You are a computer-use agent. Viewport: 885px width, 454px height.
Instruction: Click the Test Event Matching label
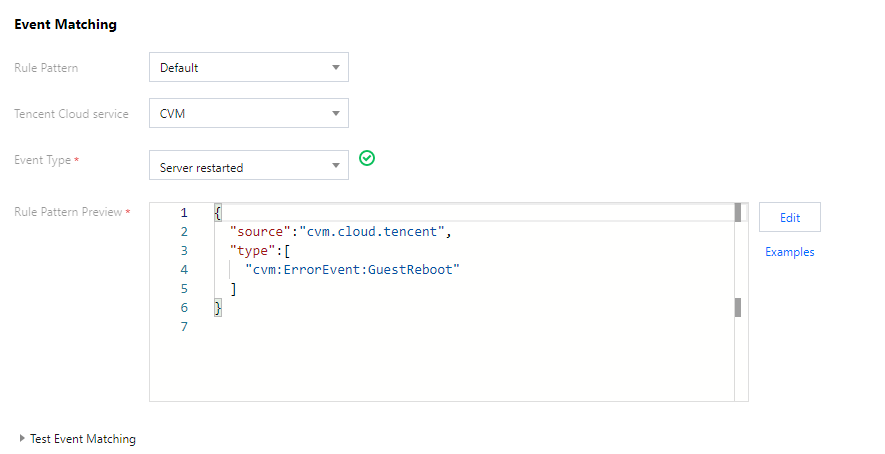(x=83, y=439)
